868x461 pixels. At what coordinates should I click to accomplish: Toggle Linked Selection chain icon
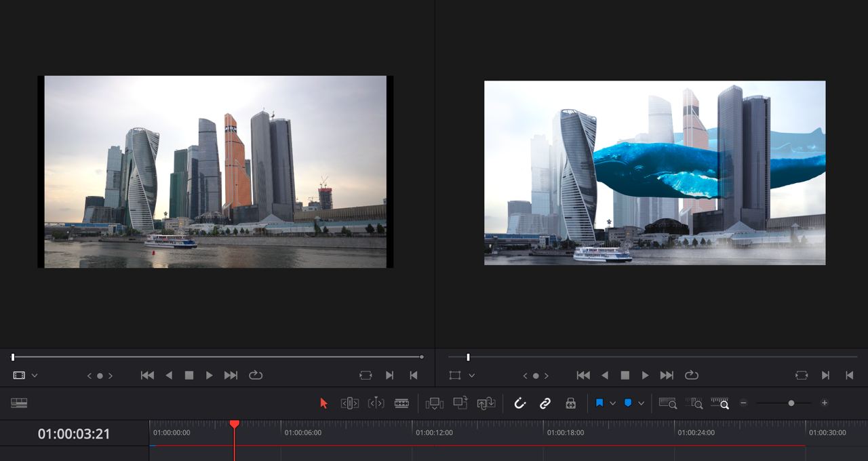545,403
